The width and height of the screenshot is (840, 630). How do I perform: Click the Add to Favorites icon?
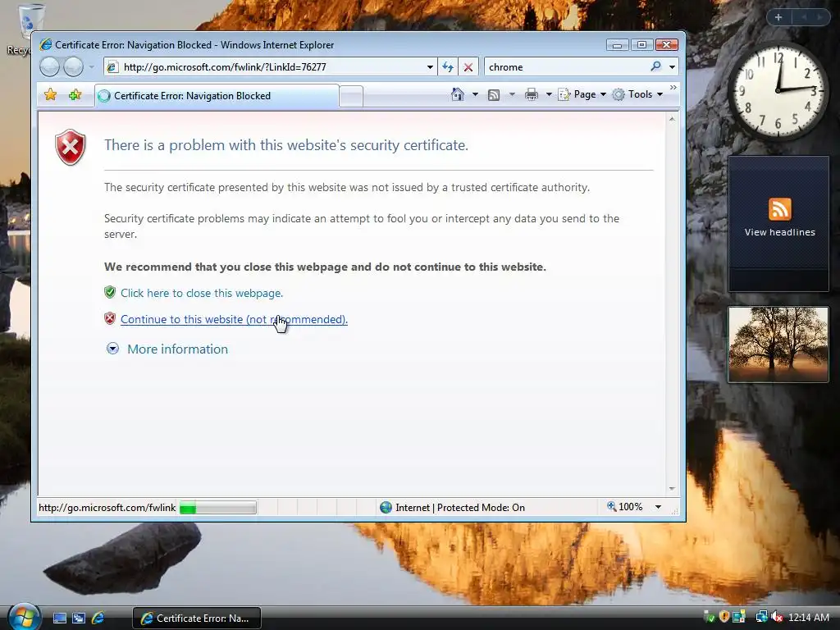coord(75,95)
